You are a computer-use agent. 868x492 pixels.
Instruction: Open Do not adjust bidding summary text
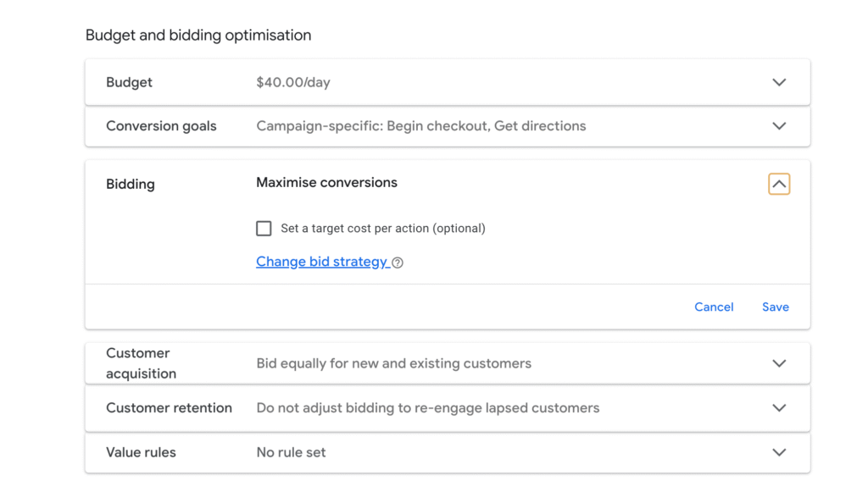click(427, 408)
